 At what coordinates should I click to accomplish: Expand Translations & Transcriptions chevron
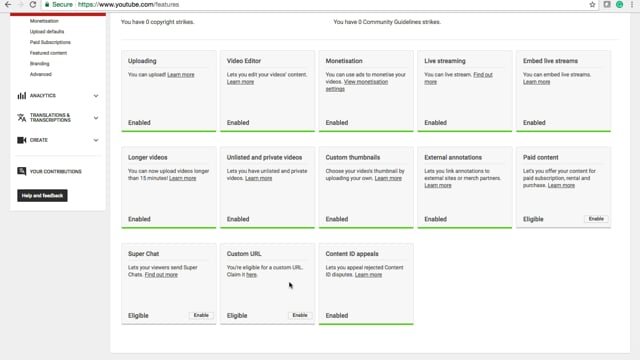tap(96, 118)
